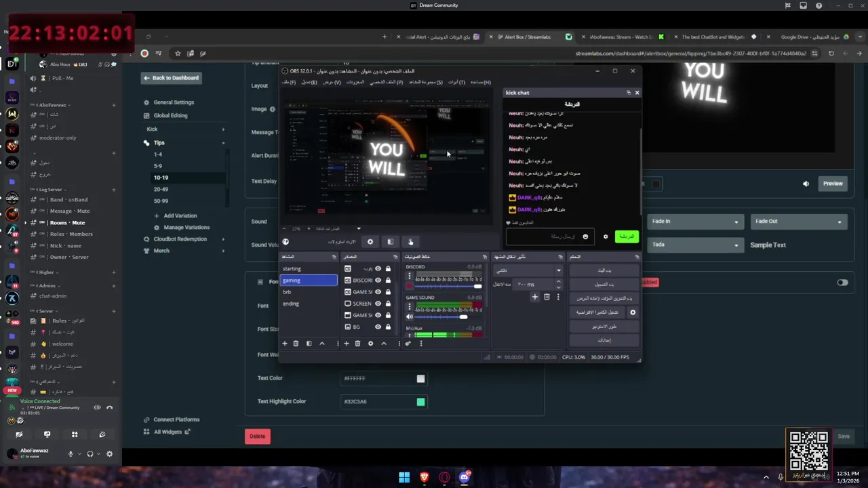Delete scene transition with trash icon
This screenshot has width=868, height=488.
click(547, 297)
